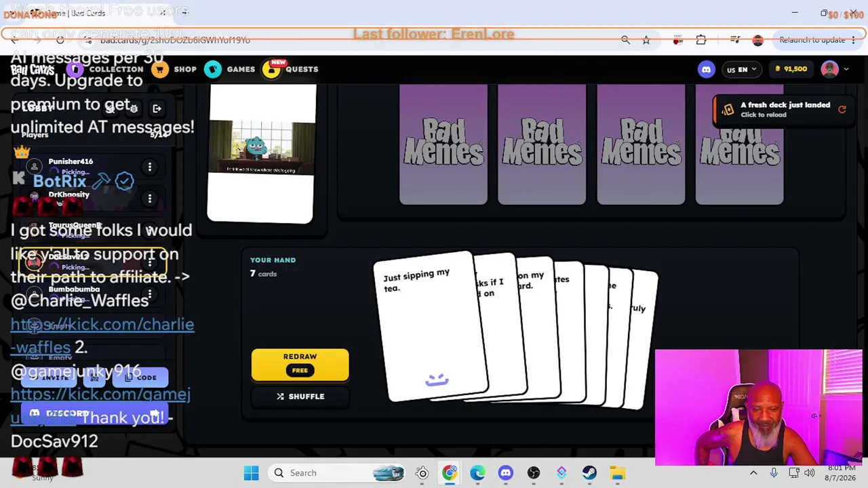Open the Windows Start menu
868x488 pixels.
click(251, 472)
